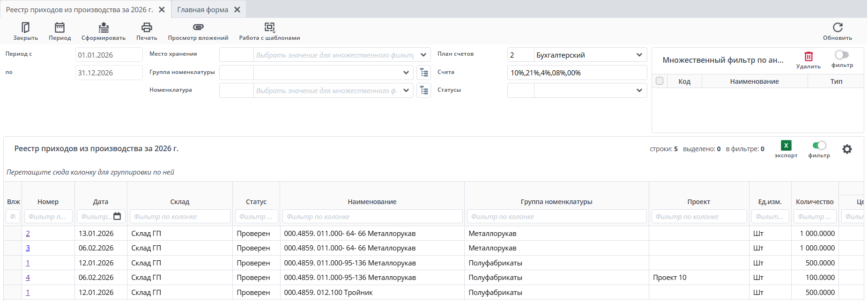The width and height of the screenshot is (868, 301).
Task: Open document number 4 link
Action: point(28,278)
